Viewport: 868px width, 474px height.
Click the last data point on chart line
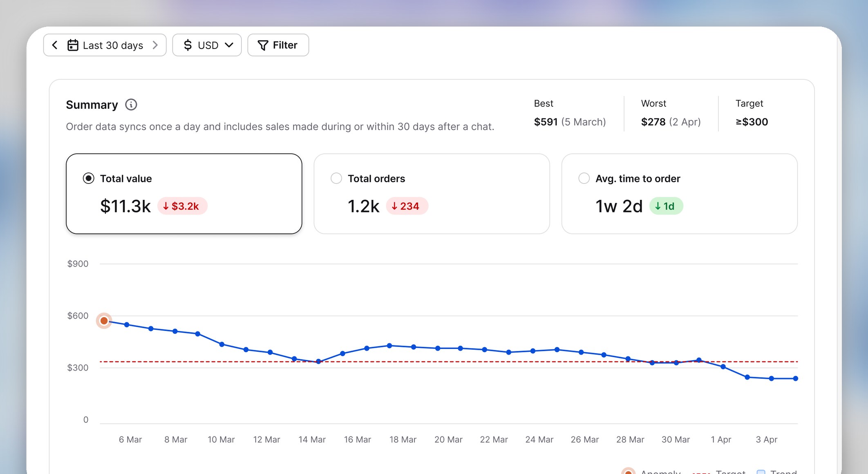(x=795, y=378)
